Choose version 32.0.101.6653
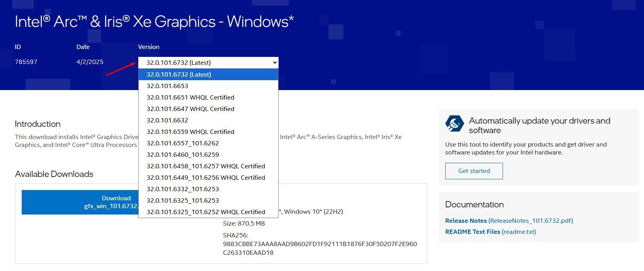This screenshot has width=644, height=271. pos(208,86)
